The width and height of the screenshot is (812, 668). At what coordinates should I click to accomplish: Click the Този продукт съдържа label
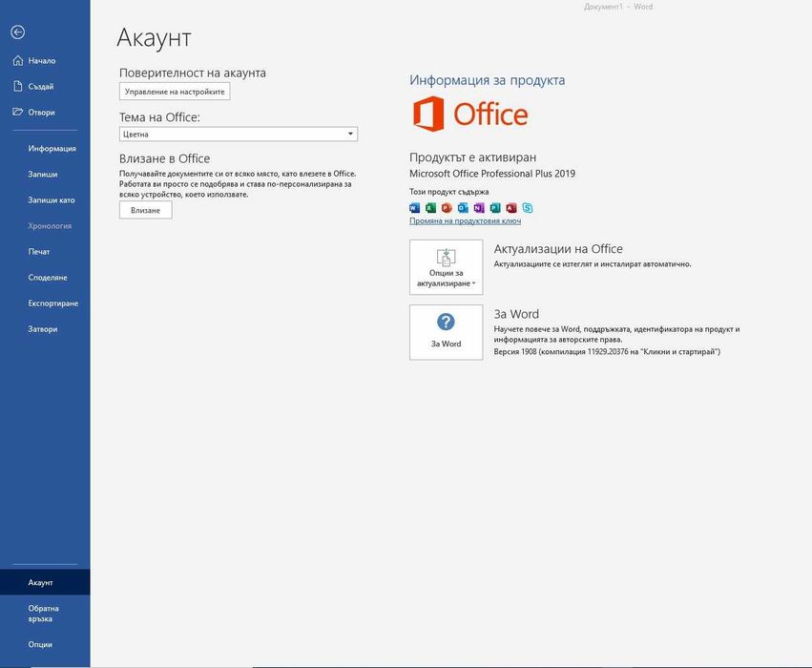pos(449,192)
